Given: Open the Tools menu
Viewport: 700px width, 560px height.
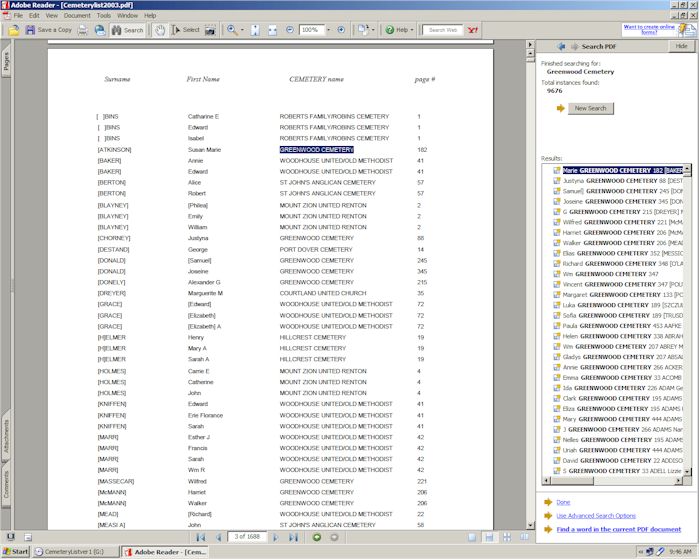Looking at the screenshot, I should [x=104, y=15].
